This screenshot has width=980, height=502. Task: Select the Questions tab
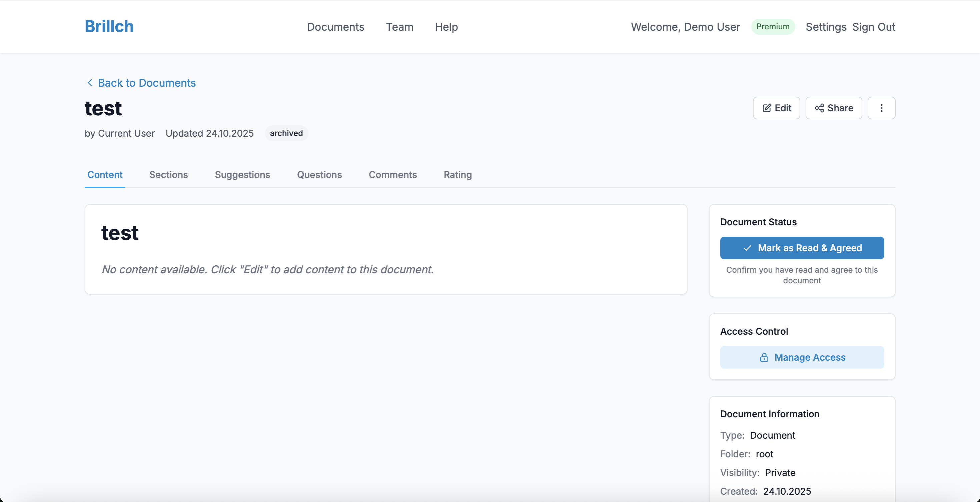tap(319, 175)
